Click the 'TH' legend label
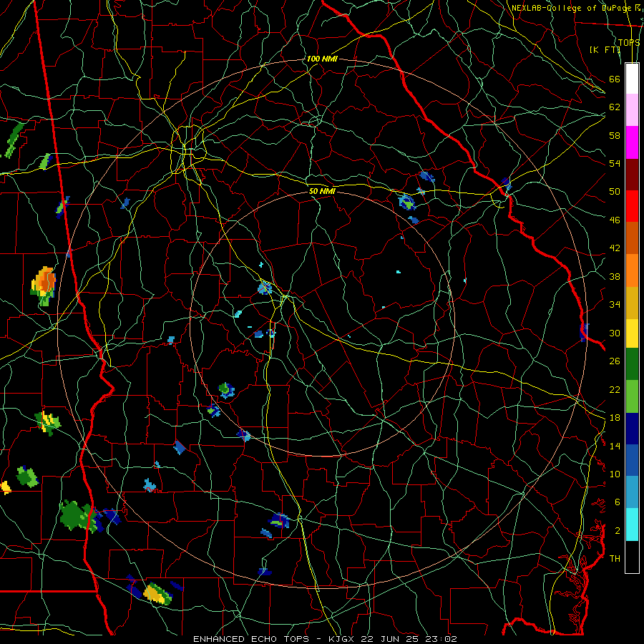 pos(615,559)
